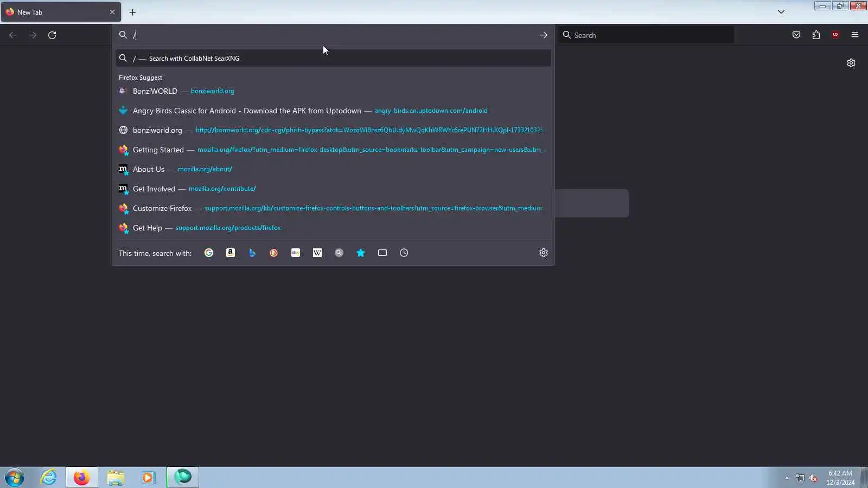Open the Get Involved suggestion
The height and width of the screenshot is (488, 868).
point(333,189)
